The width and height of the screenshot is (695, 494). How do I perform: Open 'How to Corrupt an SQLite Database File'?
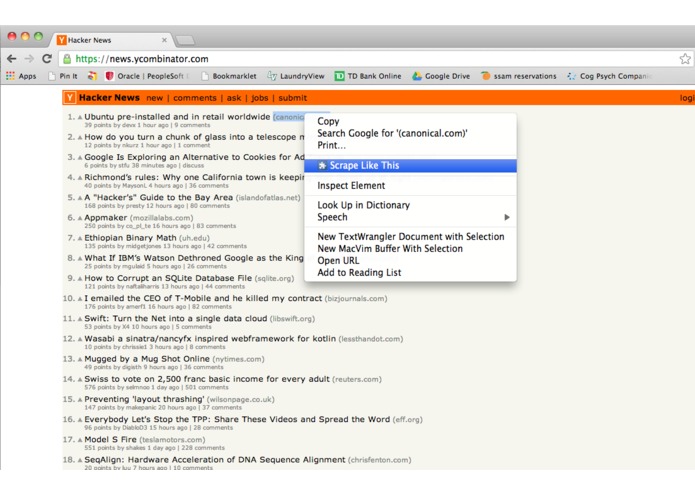click(168, 278)
